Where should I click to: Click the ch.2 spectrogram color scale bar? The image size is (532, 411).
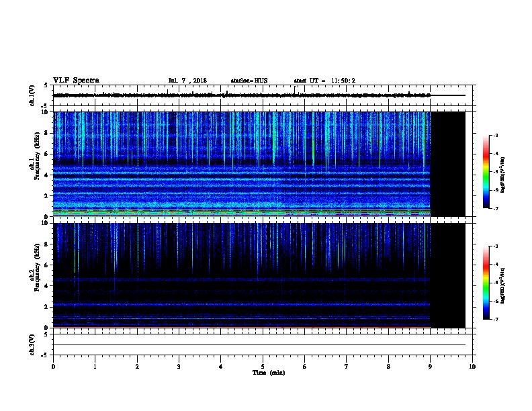tap(486, 283)
